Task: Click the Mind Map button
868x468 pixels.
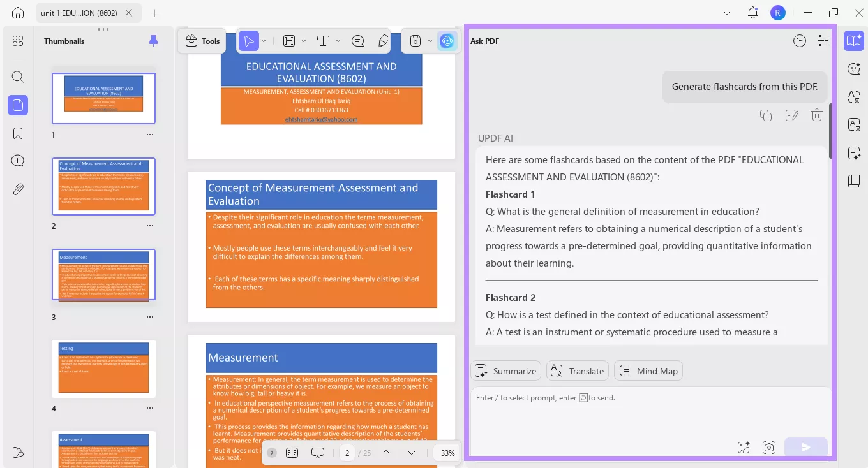Action: pyautogui.click(x=648, y=370)
